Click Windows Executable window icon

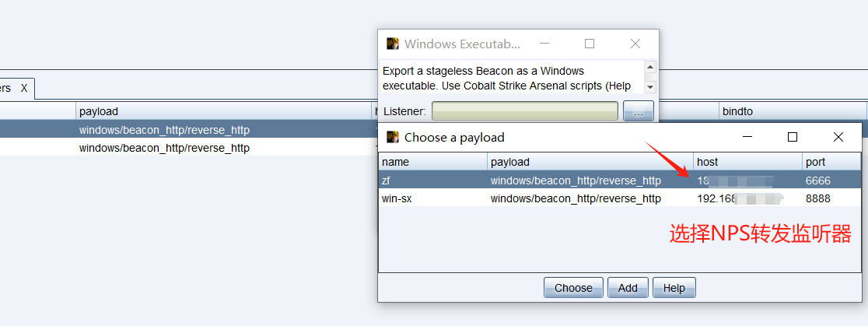[x=393, y=44]
